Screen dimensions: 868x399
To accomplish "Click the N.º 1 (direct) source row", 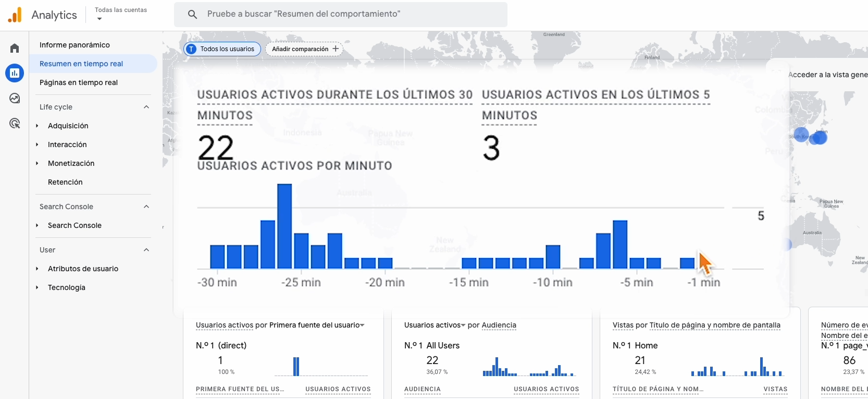I will 221,345.
